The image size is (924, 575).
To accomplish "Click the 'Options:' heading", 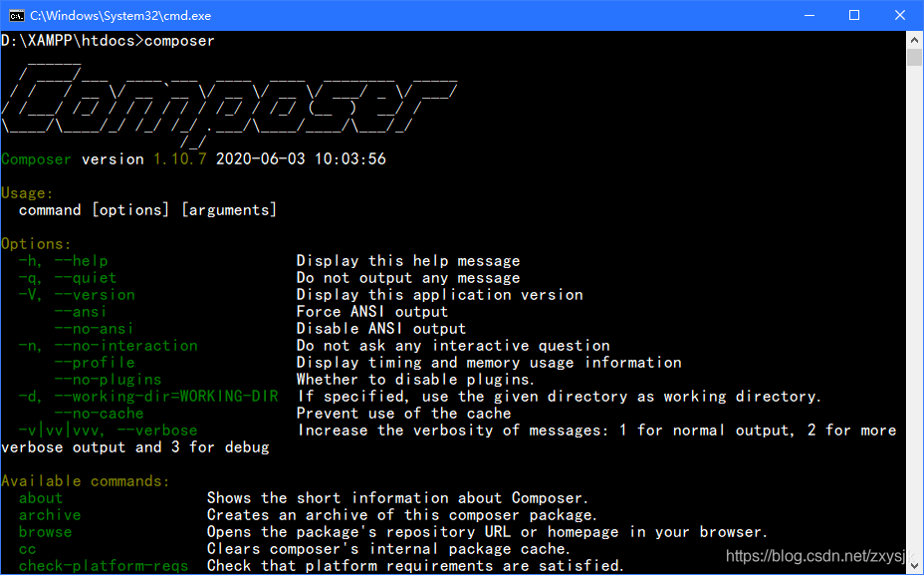I will tap(36, 244).
